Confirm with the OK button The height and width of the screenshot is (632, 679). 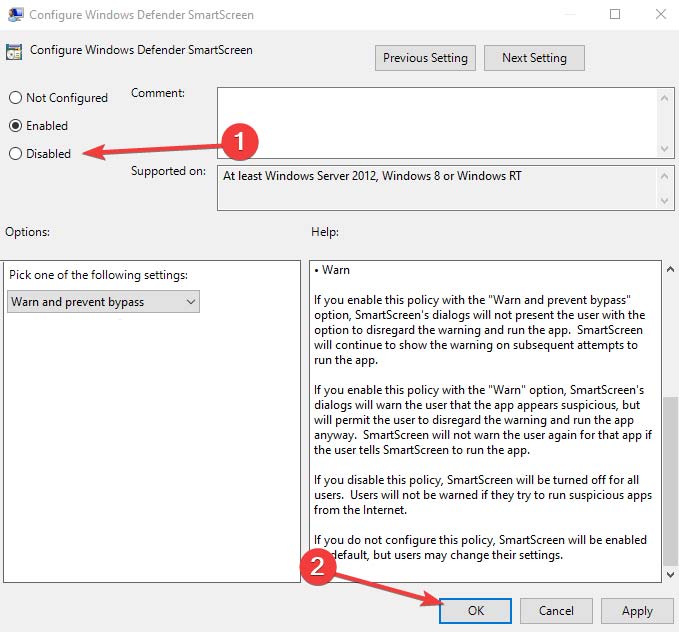click(475, 611)
